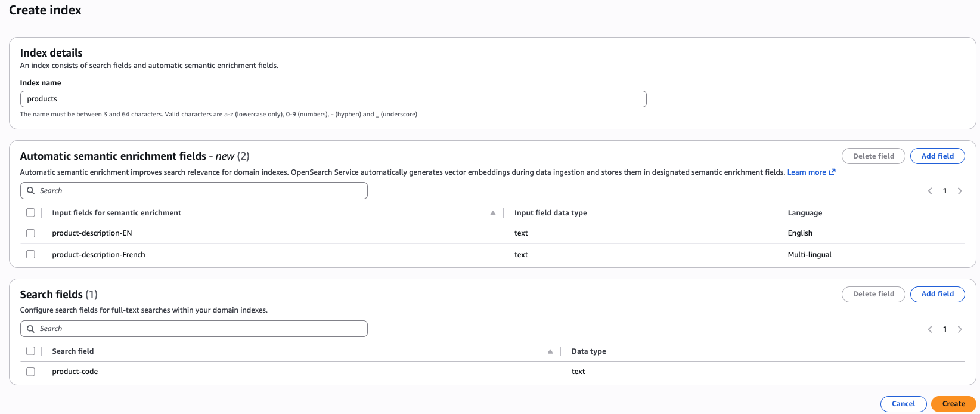Viewport: 980px width, 414px height.
Task: Click the sort arrow beside Search field column
Action: tap(550, 351)
